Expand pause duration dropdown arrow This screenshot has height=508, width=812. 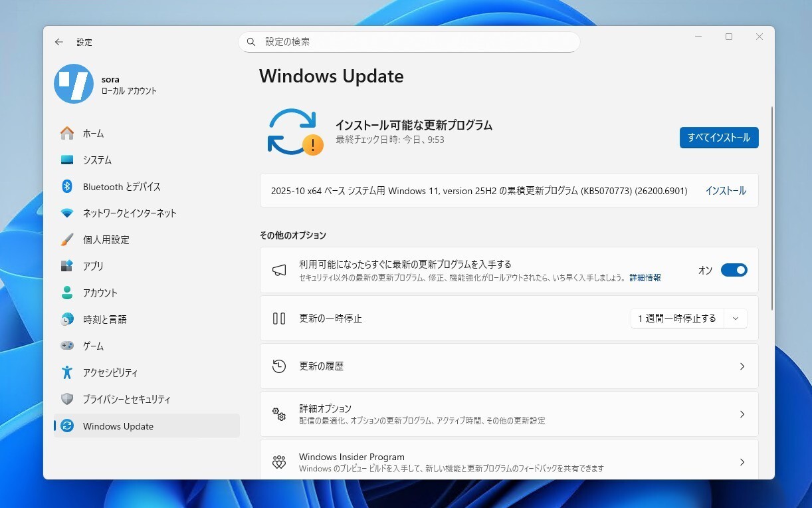(x=736, y=318)
